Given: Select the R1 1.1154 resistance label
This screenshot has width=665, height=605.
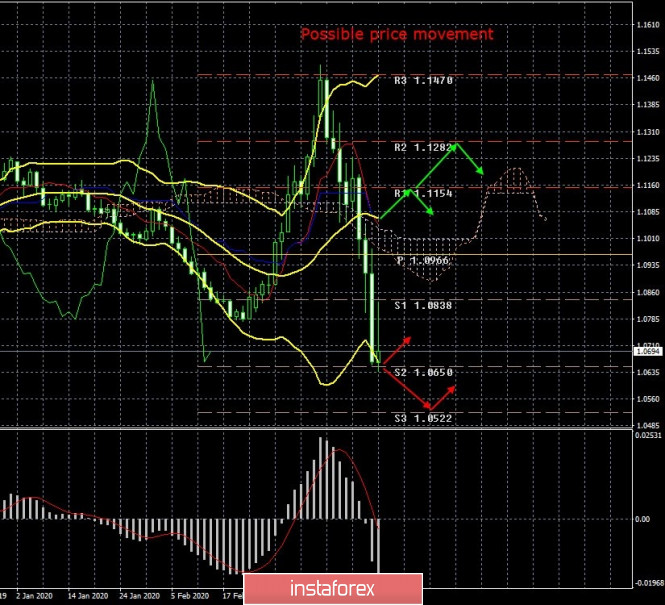Looking at the screenshot, I should [x=423, y=194].
